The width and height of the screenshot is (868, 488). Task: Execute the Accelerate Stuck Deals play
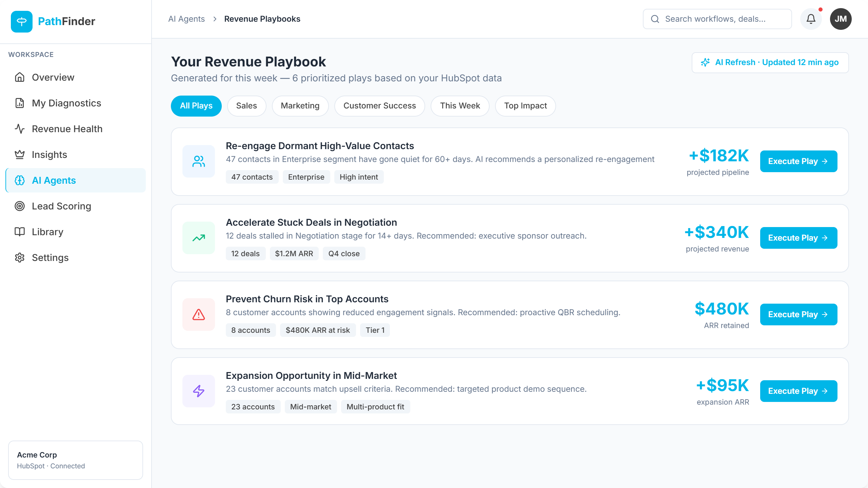tap(798, 238)
